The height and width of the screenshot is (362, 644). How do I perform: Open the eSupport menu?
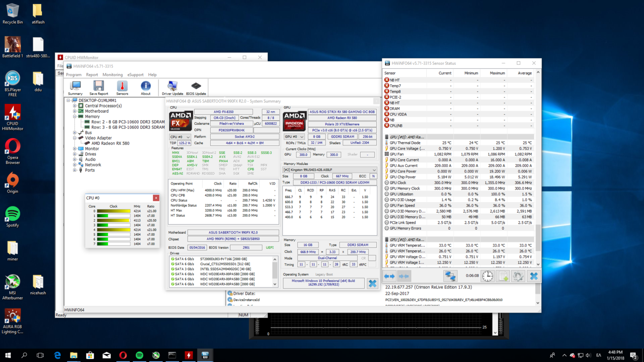135,74
